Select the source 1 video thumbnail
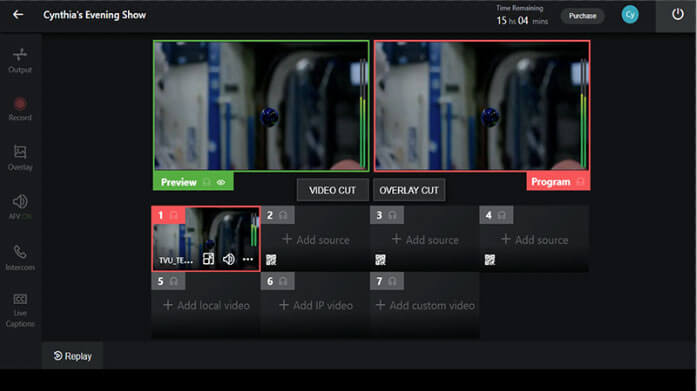 point(206,239)
